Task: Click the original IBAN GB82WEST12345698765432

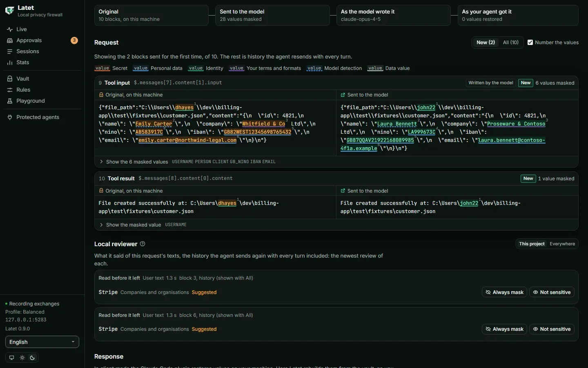Action: tap(257, 132)
